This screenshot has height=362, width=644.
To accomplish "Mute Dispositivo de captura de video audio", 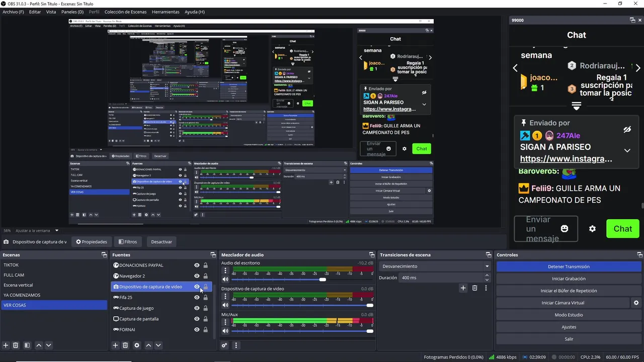I will click(225, 305).
